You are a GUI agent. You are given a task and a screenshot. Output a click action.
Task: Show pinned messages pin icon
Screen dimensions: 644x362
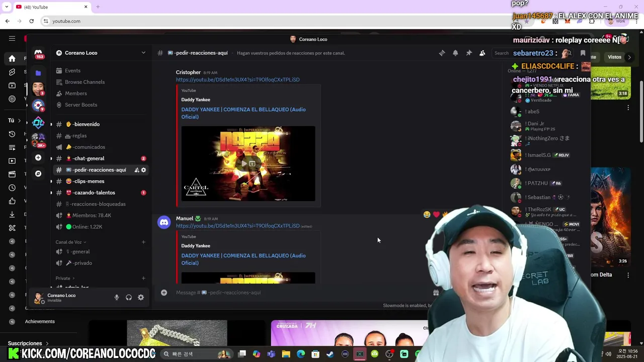[x=469, y=53]
